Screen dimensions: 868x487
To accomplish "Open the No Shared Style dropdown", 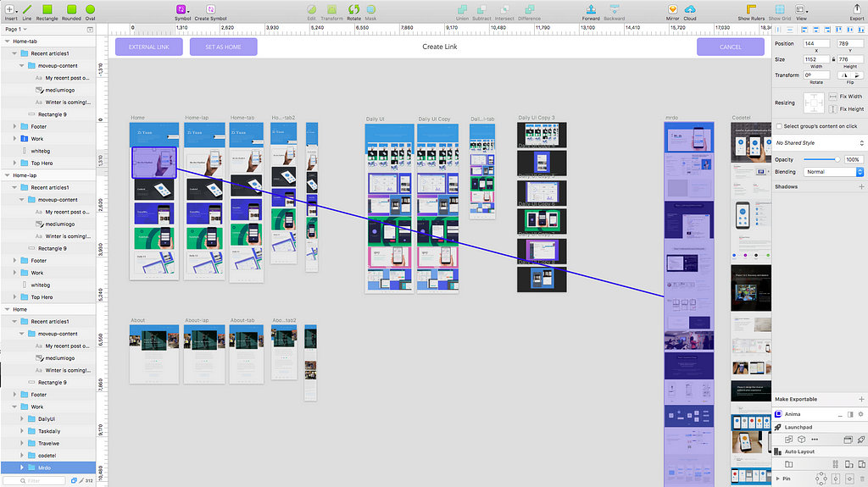I will pos(820,143).
